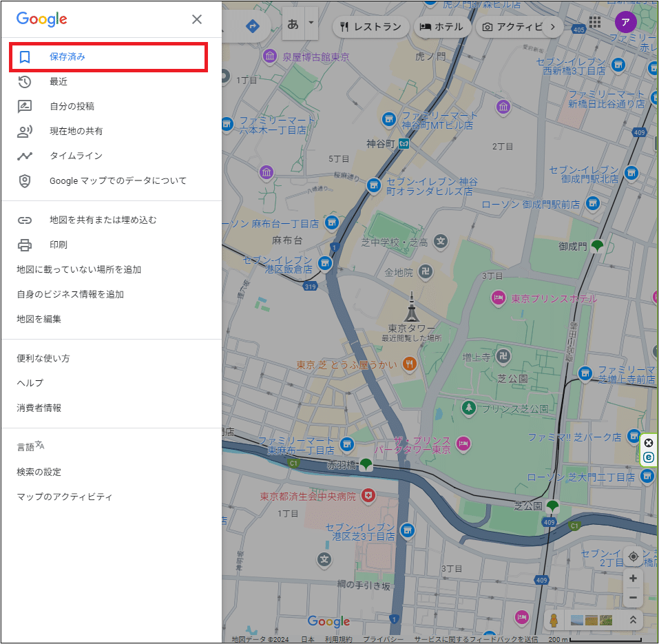Click the 御成門 station marker
Viewport: 659px width, 644px height.
click(597, 245)
